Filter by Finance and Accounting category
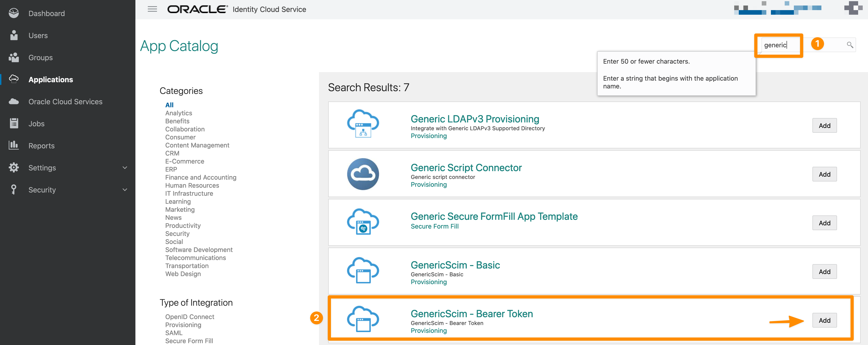 click(x=201, y=177)
